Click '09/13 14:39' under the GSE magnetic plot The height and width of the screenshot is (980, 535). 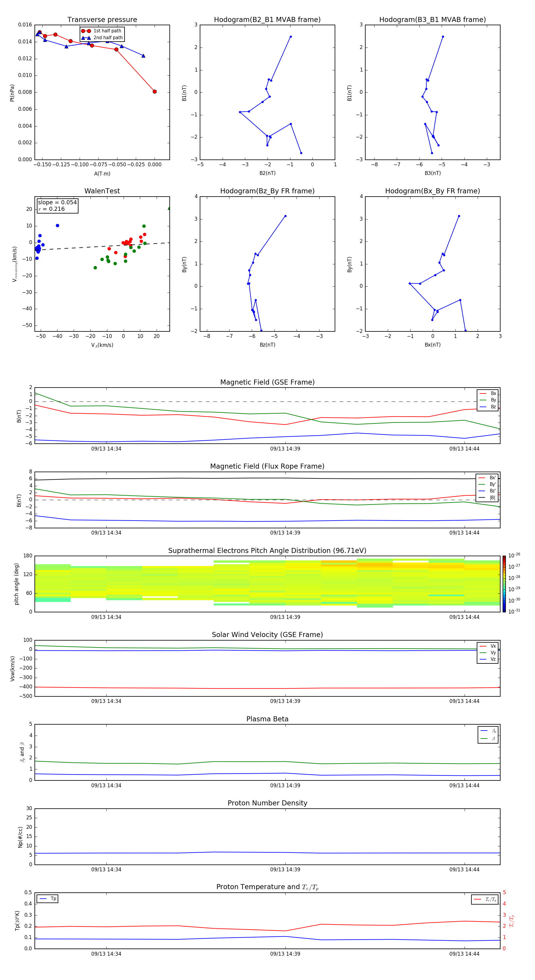pos(285,449)
